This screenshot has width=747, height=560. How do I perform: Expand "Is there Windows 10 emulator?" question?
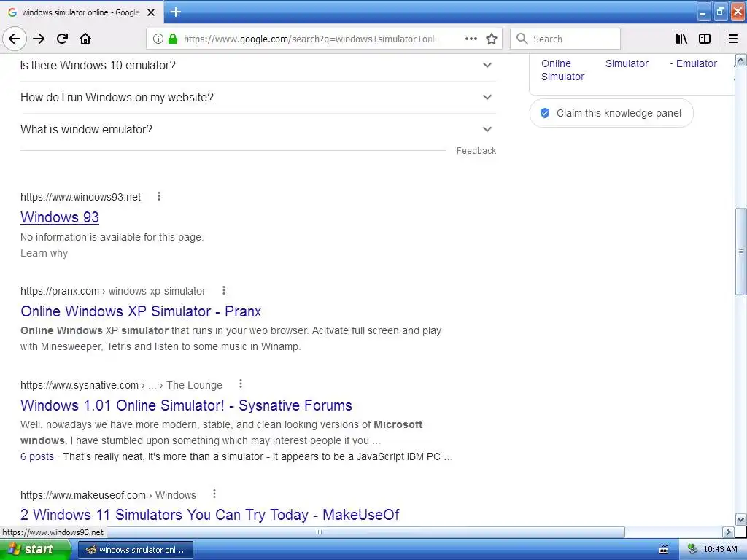pos(258,65)
